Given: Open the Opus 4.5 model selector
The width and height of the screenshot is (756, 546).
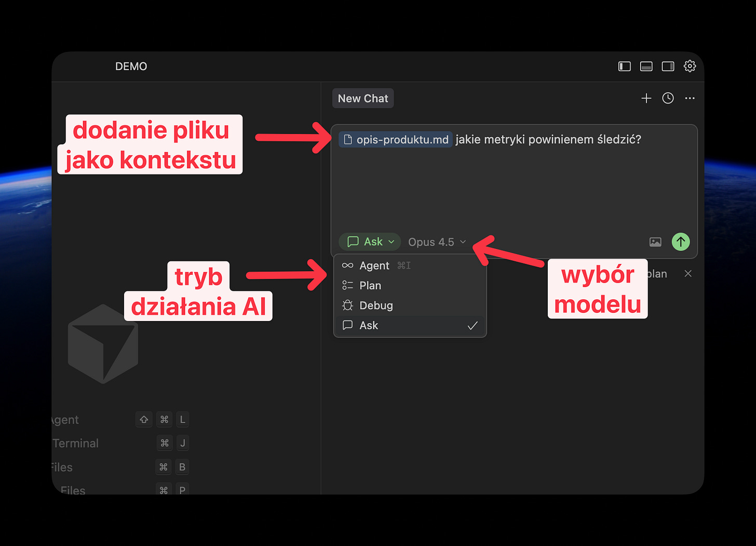Looking at the screenshot, I should coord(437,242).
